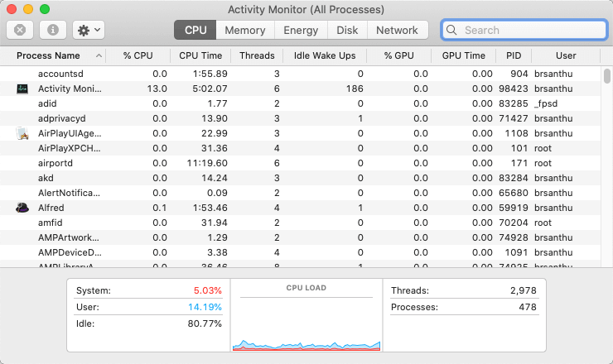Click CPU time 11:19.60 cell
This screenshot has height=364, width=613.
[207, 163]
